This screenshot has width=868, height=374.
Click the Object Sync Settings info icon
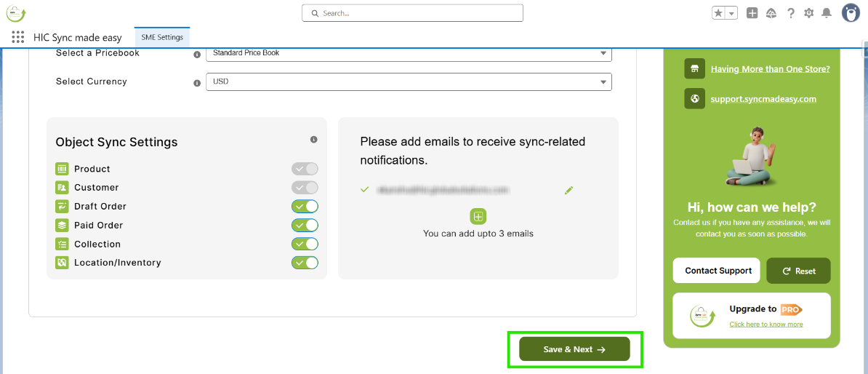pyautogui.click(x=313, y=139)
